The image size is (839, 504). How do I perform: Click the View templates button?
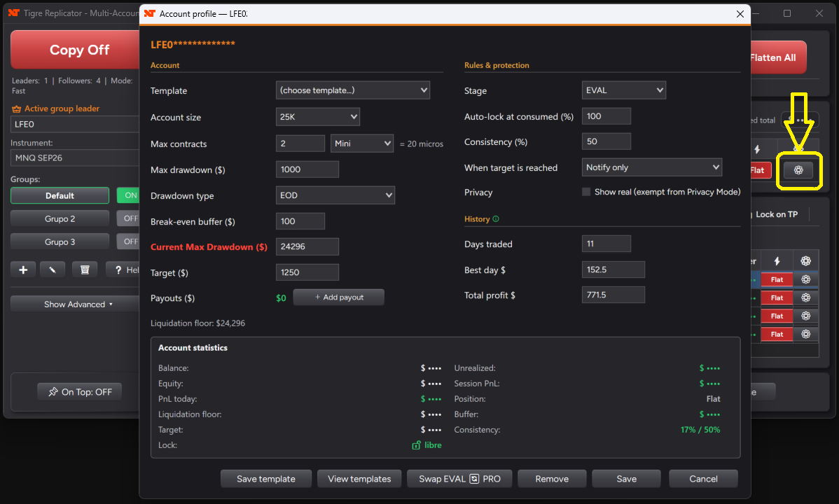click(x=359, y=479)
